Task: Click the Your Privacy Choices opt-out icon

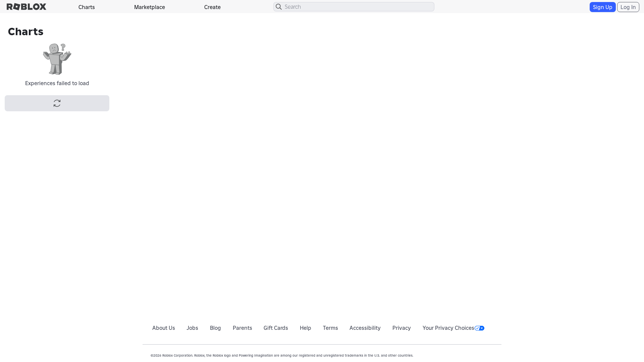Action: tap(479, 328)
